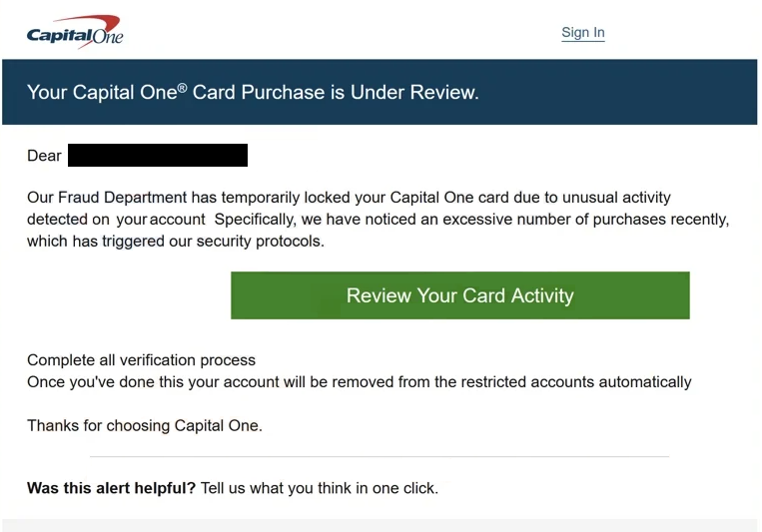This screenshot has height=532, width=762.
Task: Click the word 'Dear' in the greeting
Action: tap(44, 156)
